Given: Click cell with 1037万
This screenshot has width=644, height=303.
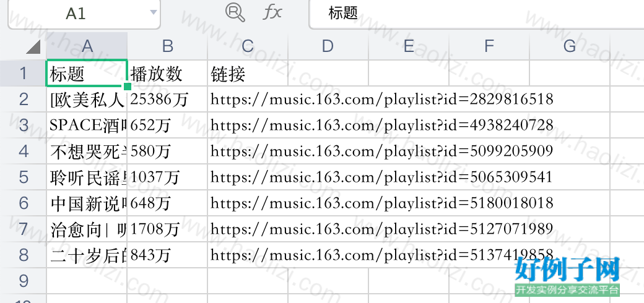Looking at the screenshot, I should click(x=167, y=177).
